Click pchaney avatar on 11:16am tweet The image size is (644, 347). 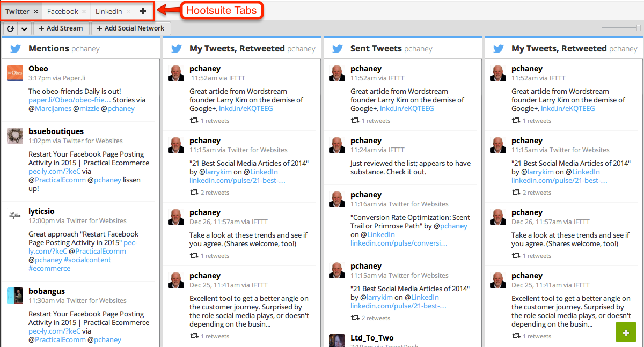pos(337,199)
